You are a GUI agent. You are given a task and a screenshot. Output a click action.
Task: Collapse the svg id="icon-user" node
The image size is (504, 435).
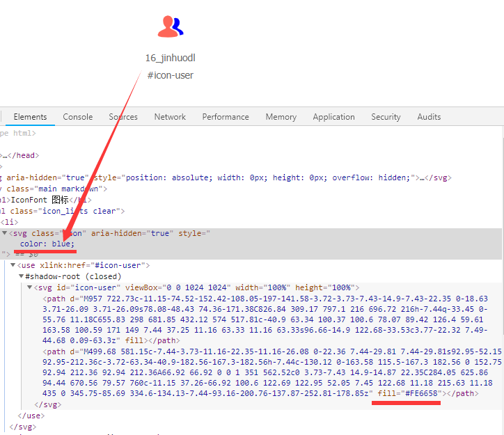point(29,287)
